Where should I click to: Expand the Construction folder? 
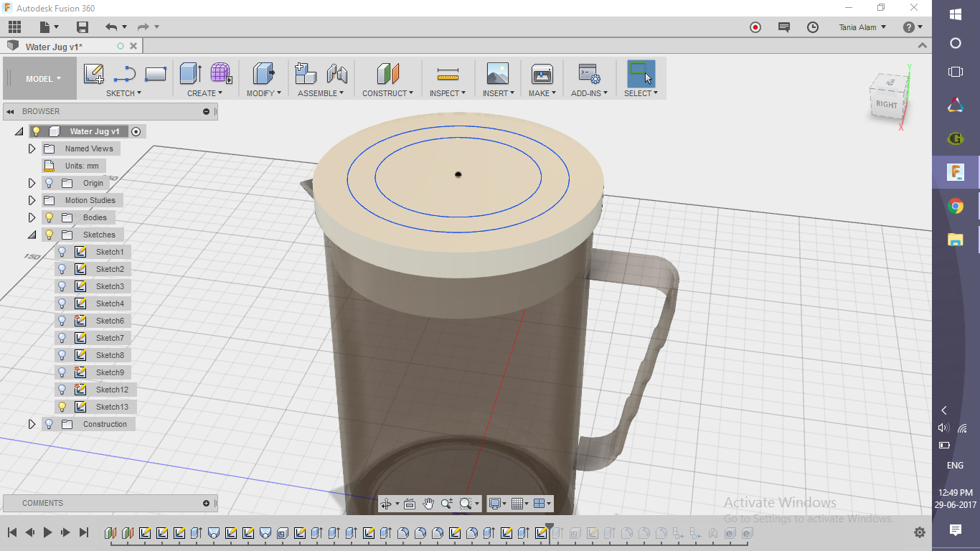coord(32,424)
